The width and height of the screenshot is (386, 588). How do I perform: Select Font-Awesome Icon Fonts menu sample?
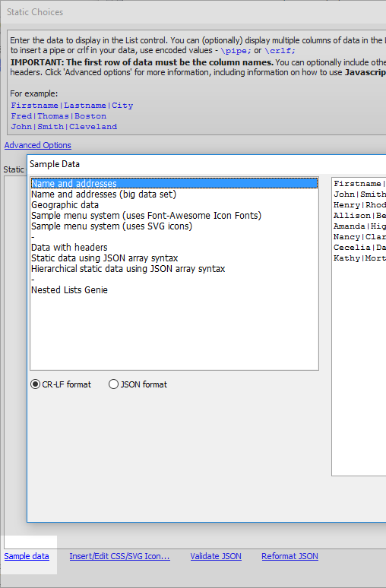pos(174,216)
